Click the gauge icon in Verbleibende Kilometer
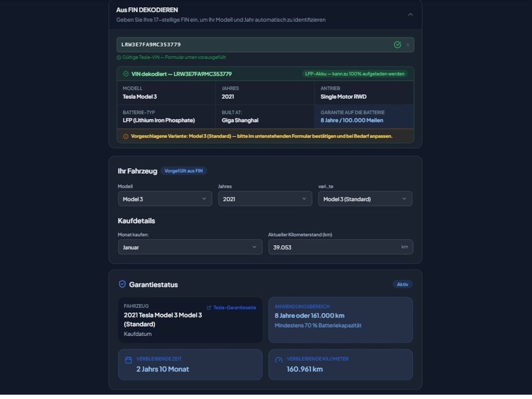 [x=278, y=360]
